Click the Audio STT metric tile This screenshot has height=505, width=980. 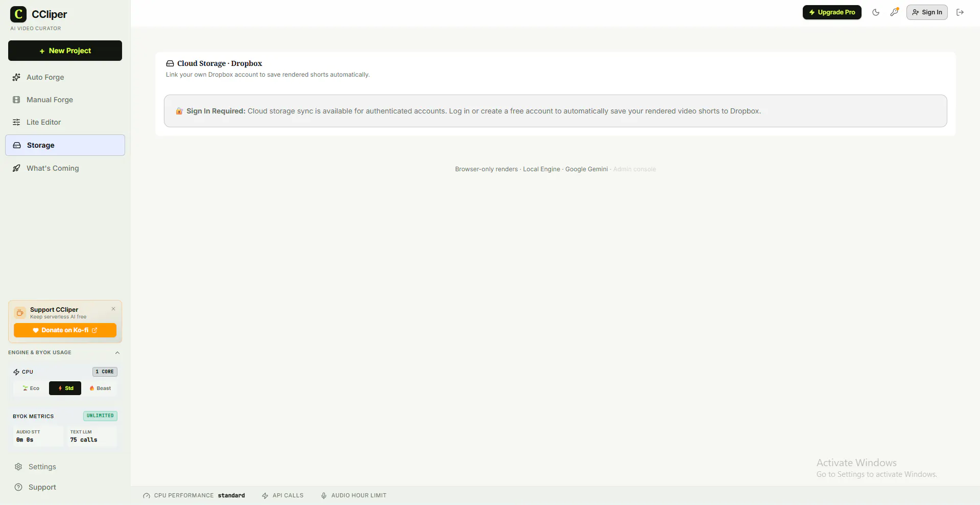38,436
